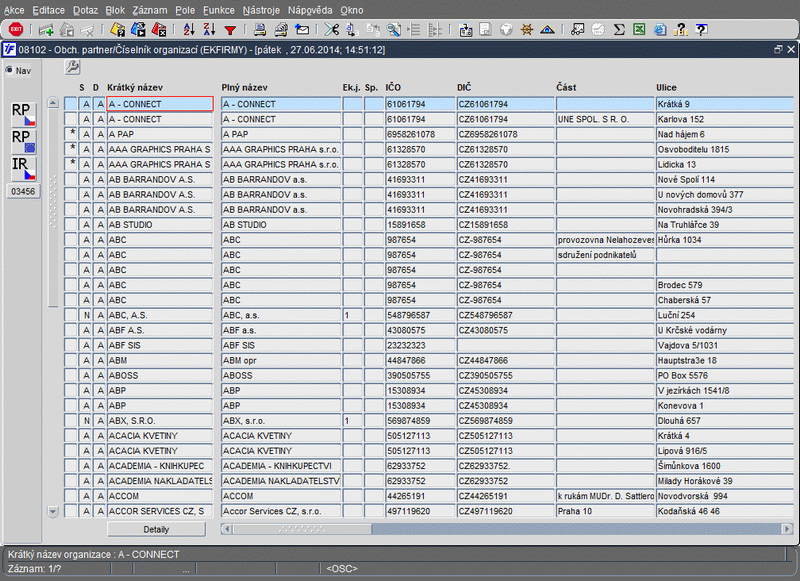Image resolution: width=800 pixels, height=581 pixels.
Task: Click the Sigma summation icon
Action: pos(619,30)
